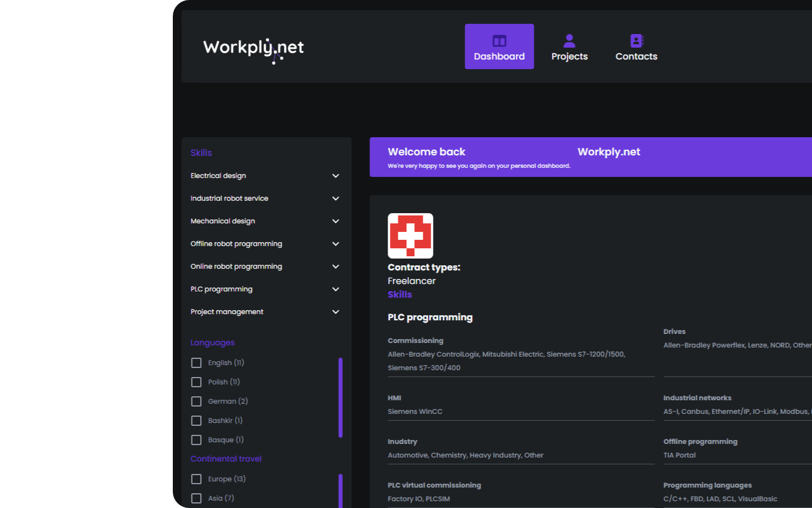
Task: Expand the Mechanical design chevron
Action: [335, 221]
